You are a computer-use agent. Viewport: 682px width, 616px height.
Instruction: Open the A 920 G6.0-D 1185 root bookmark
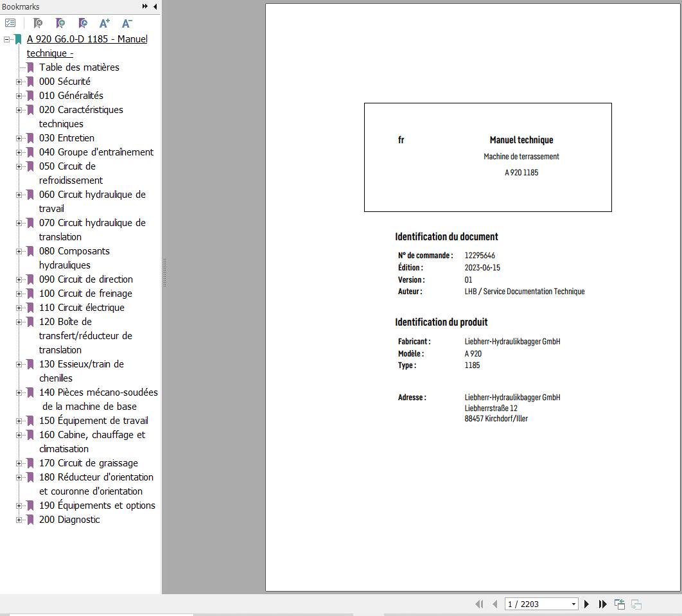(87, 46)
